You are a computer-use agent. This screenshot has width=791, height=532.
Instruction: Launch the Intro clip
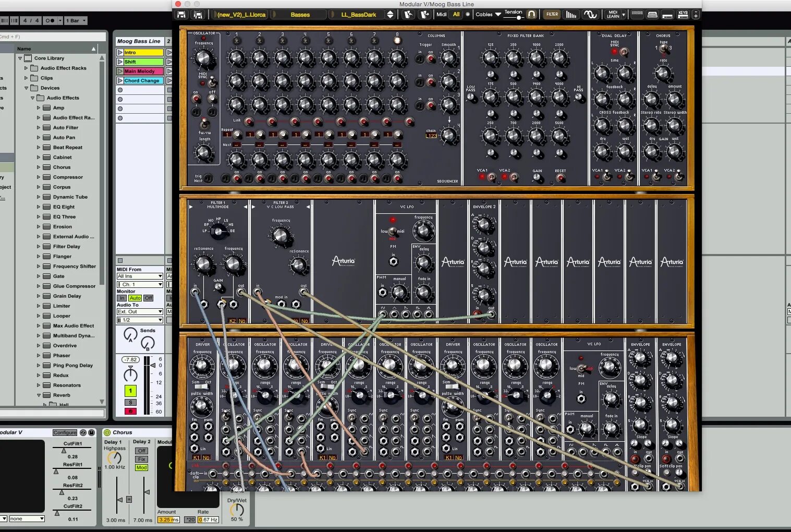[120, 52]
